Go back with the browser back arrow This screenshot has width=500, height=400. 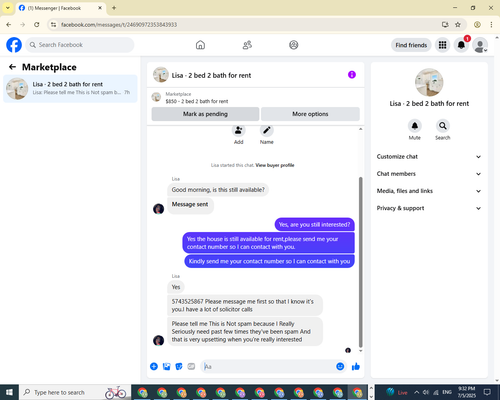coord(9,24)
